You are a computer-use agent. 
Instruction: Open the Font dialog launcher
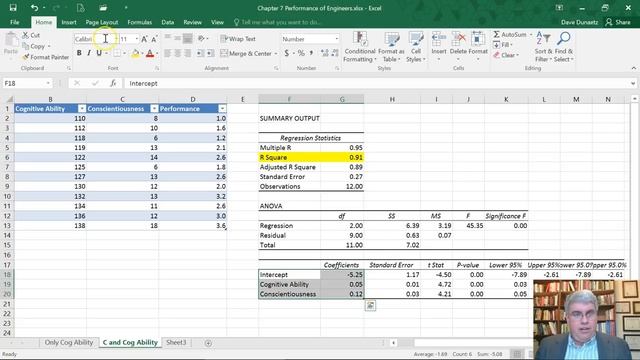[x=157, y=69]
